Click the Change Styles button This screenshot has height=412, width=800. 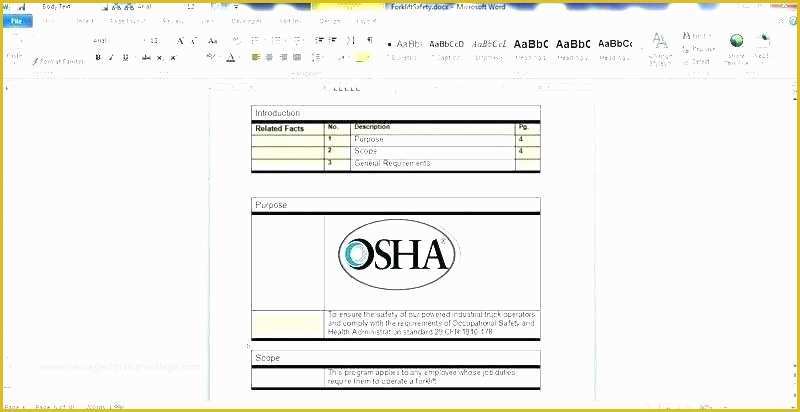[660, 49]
